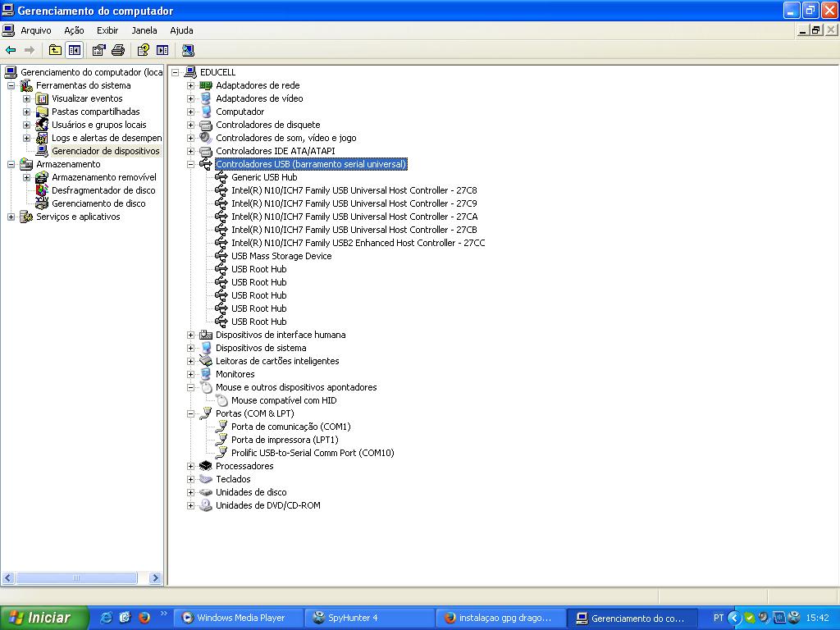Expand the Monitores node
The image size is (840, 630).
pyautogui.click(x=190, y=374)
